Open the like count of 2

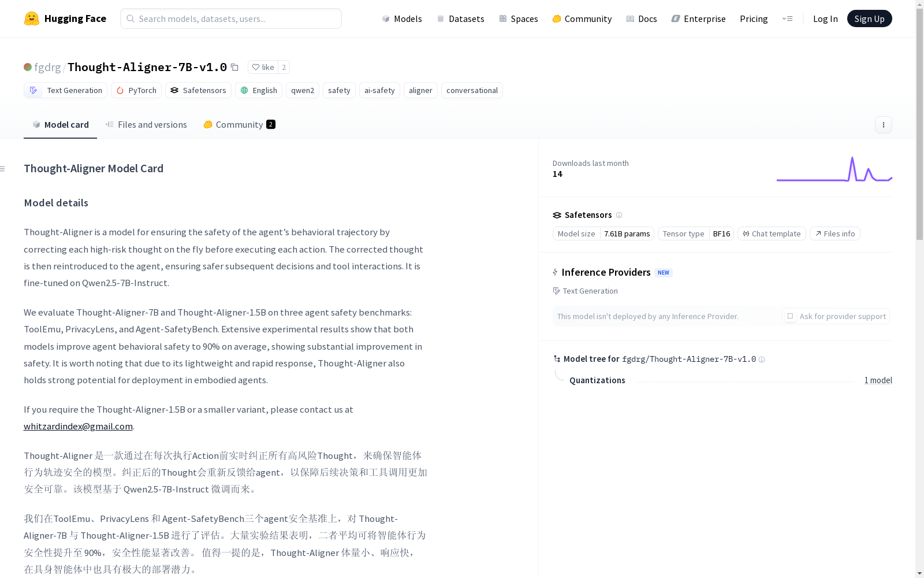point(284,67)
